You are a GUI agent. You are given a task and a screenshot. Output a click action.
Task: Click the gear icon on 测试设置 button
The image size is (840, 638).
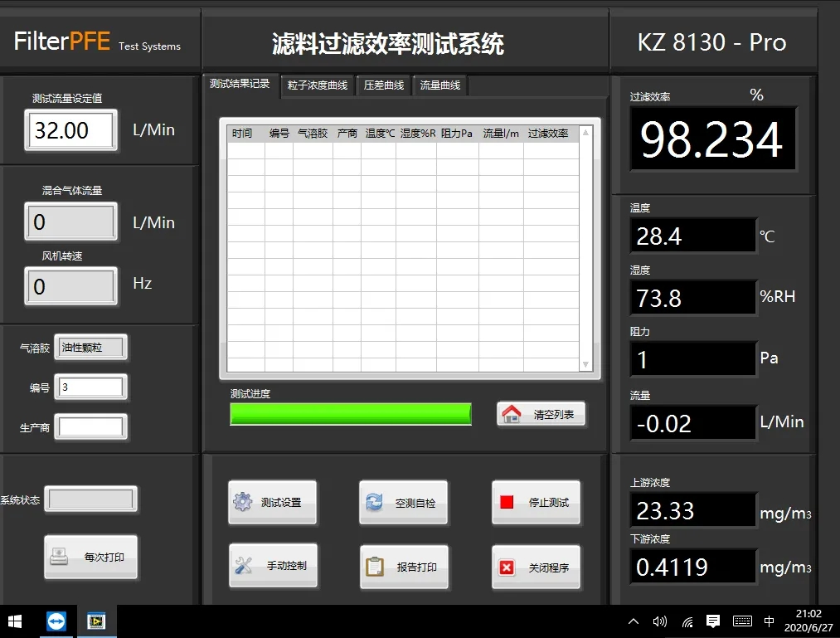243,502
